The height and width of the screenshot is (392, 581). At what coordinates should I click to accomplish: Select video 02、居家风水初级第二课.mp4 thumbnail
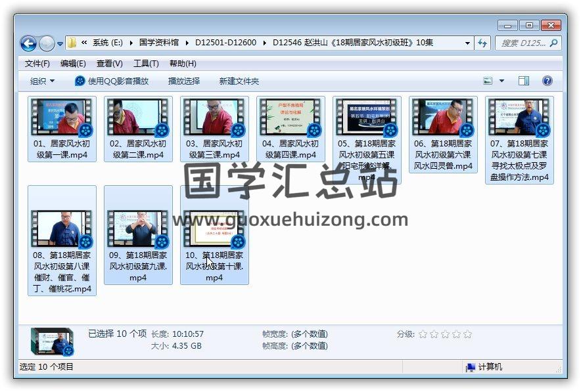[x=138, y=117]
